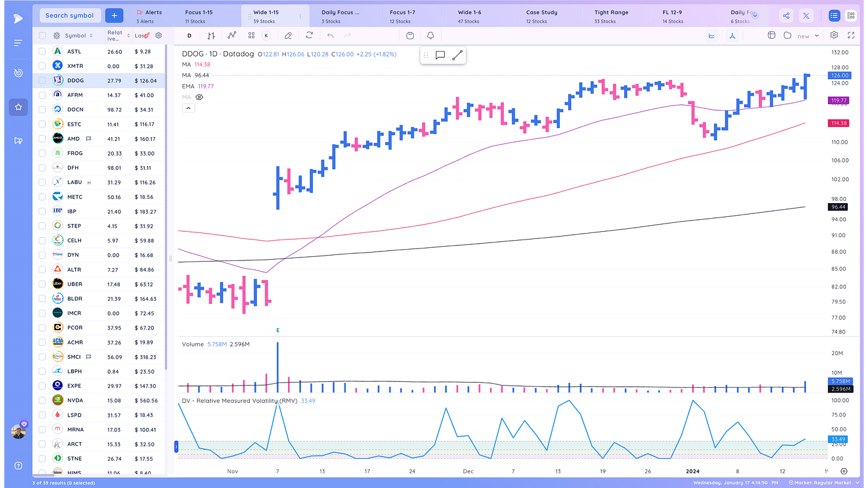Click the panel layout icon left of the folder

[771, 36]
